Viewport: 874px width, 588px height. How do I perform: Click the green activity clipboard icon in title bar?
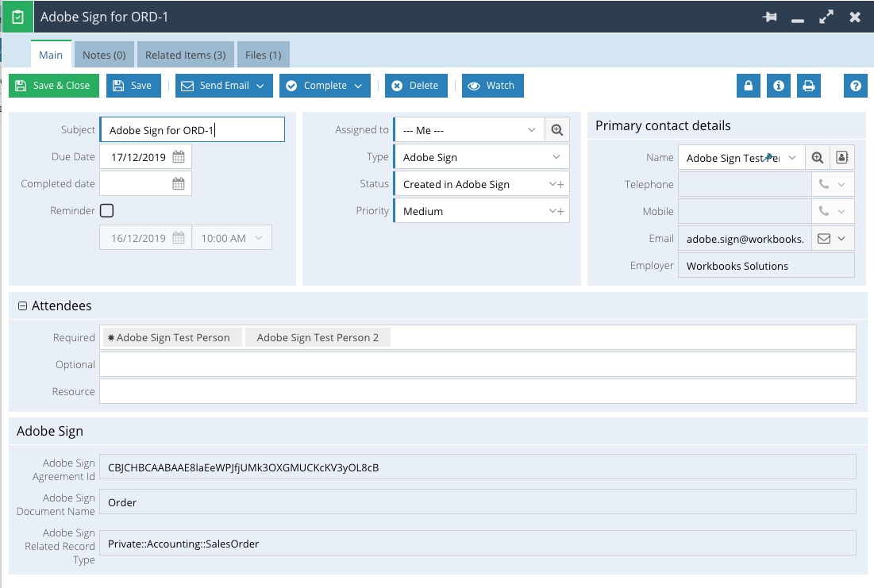(x=17, y=17)
